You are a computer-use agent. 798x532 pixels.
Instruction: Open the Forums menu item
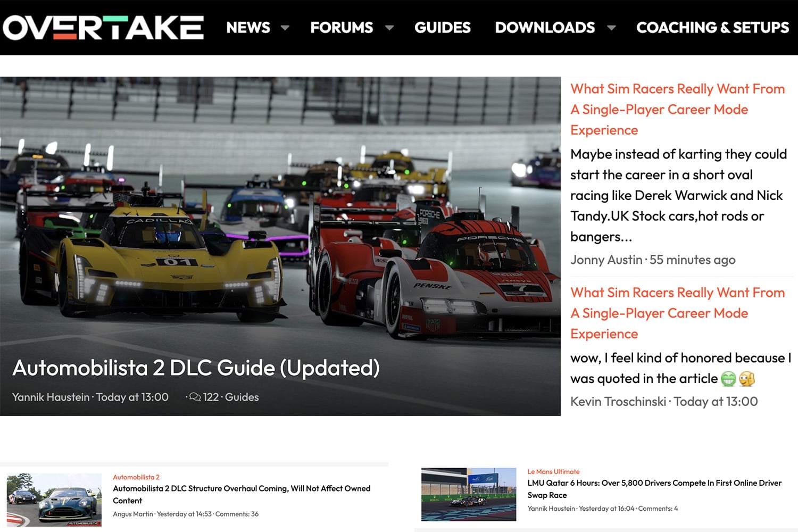[342, 28]
